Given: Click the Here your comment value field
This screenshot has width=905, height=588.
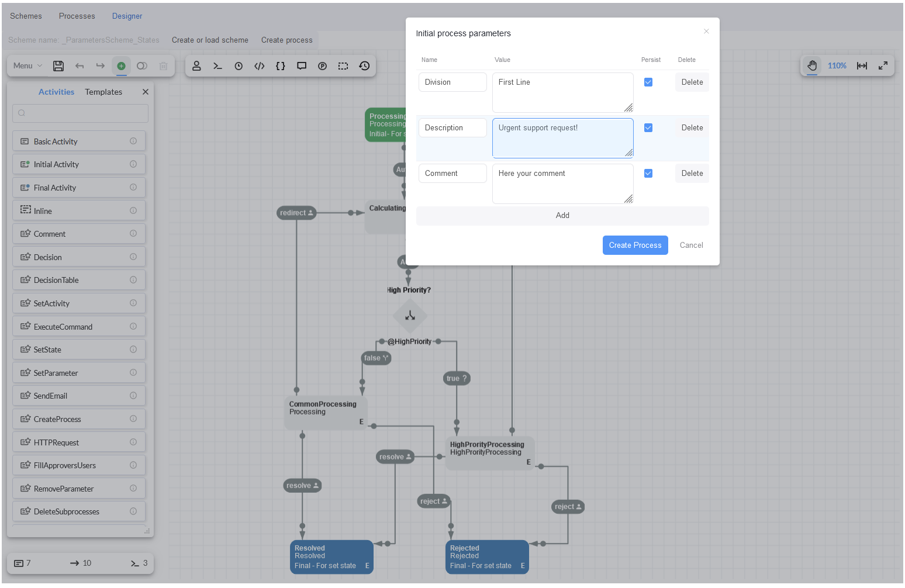Looking at the screenshot, I should tap(562, 184).
